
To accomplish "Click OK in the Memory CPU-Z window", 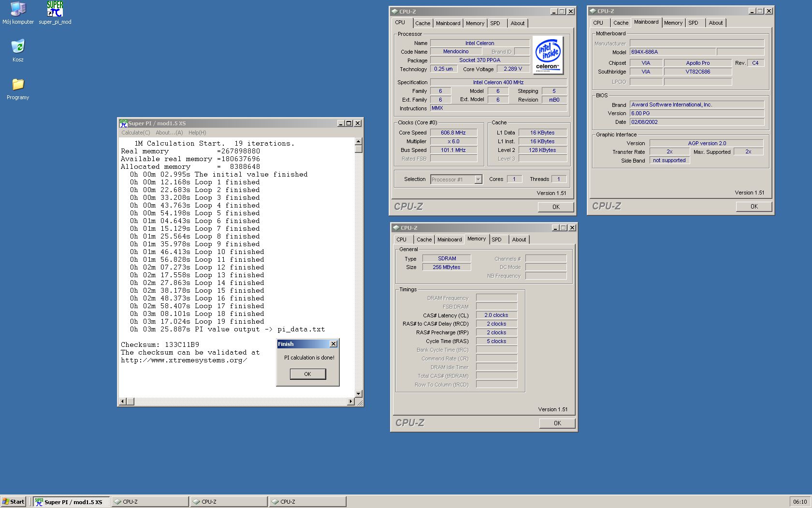I will tap(558, 423).
